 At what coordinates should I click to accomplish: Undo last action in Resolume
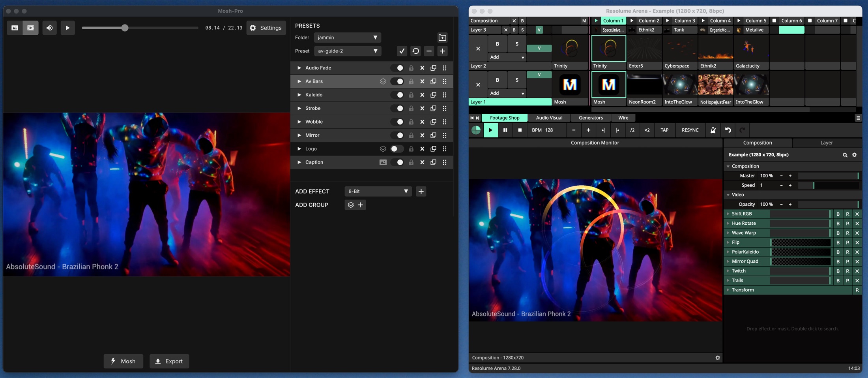[728, 130]
